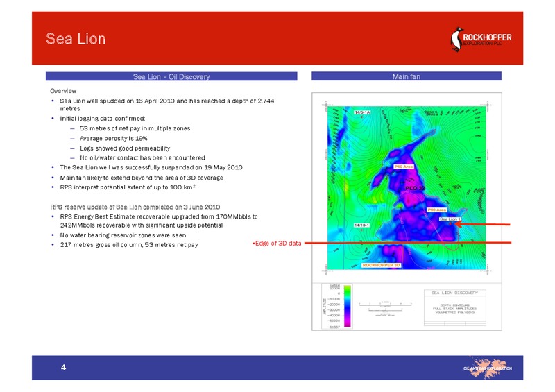Click the 'PLO 32' label on map
The image size is (555, 392).
pyautogui.click(x=415, y=188)
